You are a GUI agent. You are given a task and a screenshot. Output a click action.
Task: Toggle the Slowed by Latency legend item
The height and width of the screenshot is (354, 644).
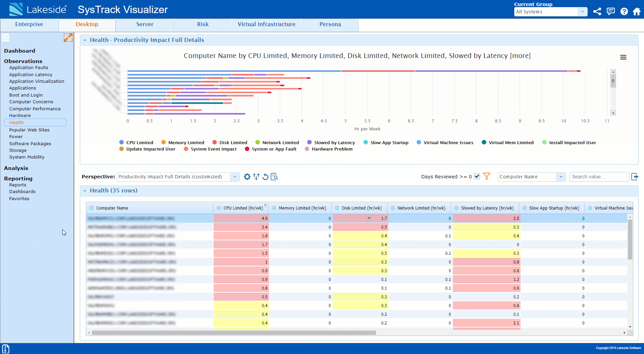tap(334, 142)
